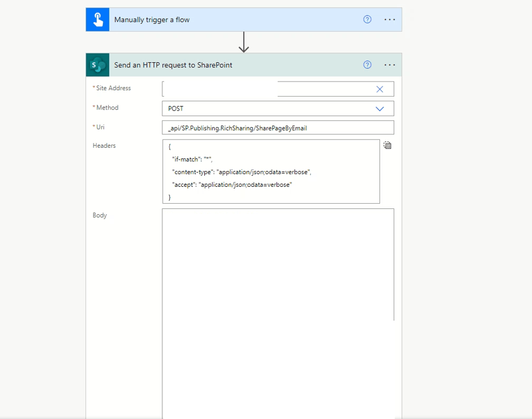The width and height of the screenshot is (532, 419).
Task: Click the "accept" header line
Action: click(232, 184)
